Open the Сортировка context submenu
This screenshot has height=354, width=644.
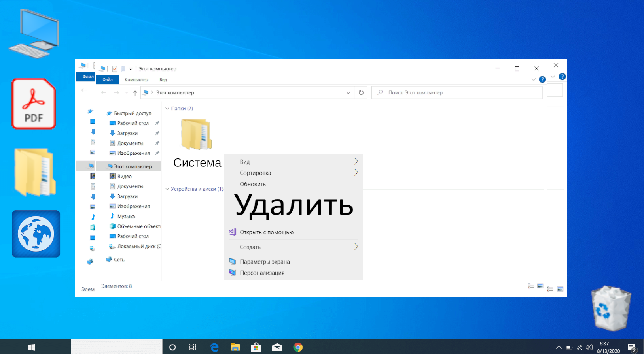tap(294, 173)
